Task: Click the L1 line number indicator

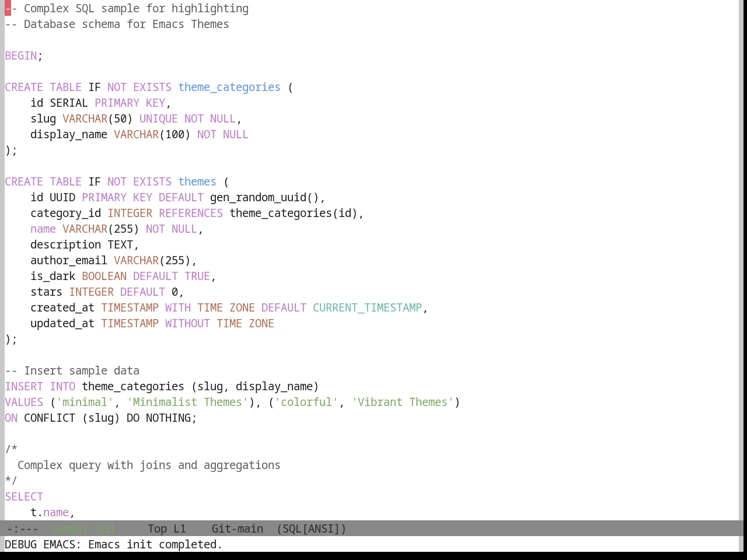Action: tap(180, 528)
